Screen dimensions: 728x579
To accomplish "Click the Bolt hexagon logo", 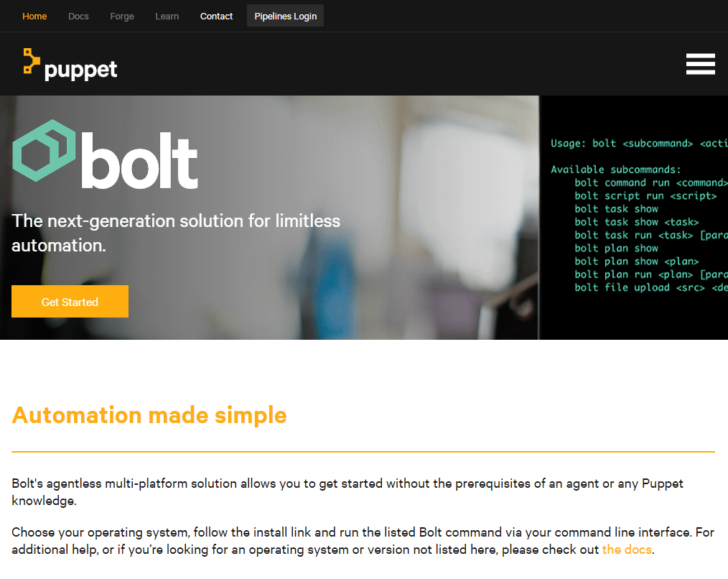I will [x=44, y=151].
